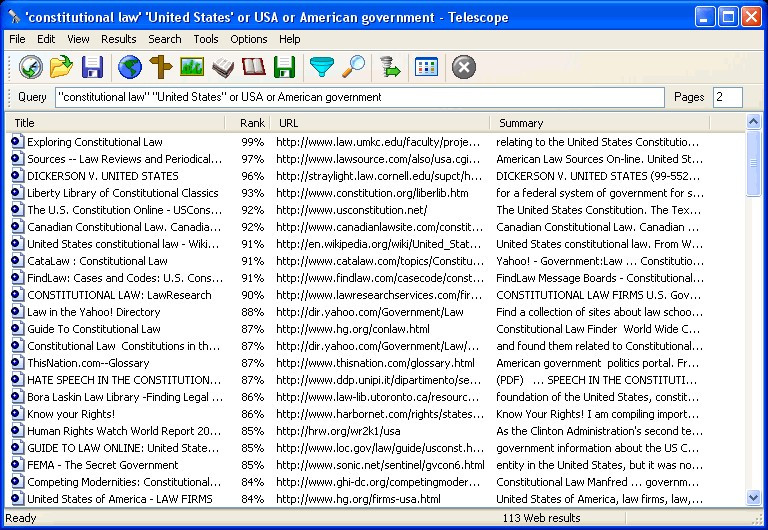Click page icon beside Law in the Yahoo! Directory
Image resolution: width=768 pixels, height=530 pixels.
[17, 312]
